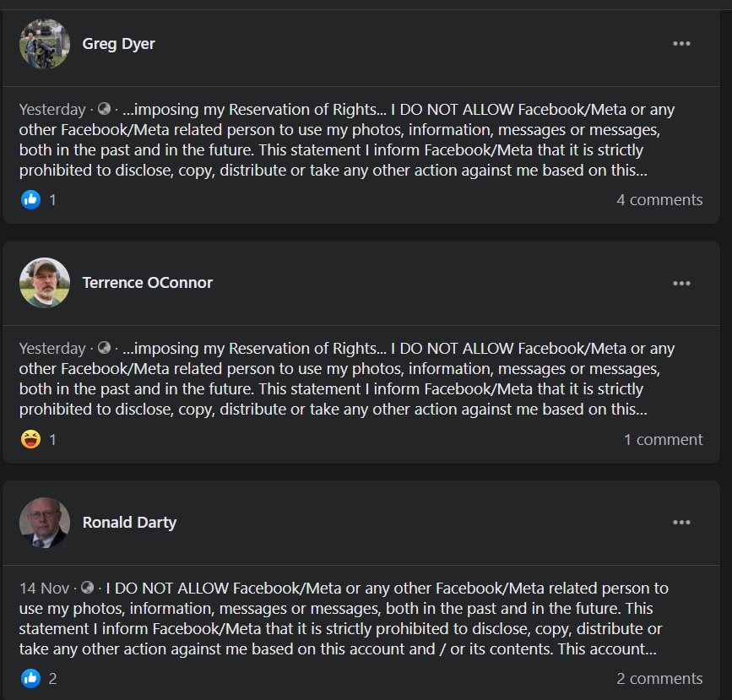Viewport: 732px width, 700px height.
Task: Open the 1 comment link
Action: point(663,440)
